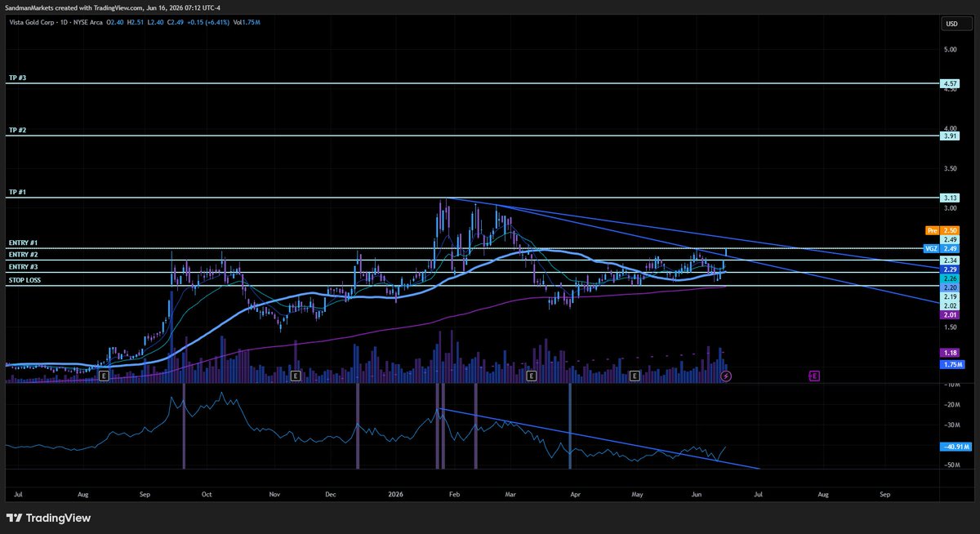The image size is (980, 534).
Task: Click the 2.02 price tag
Action: (x=950, y=305)
